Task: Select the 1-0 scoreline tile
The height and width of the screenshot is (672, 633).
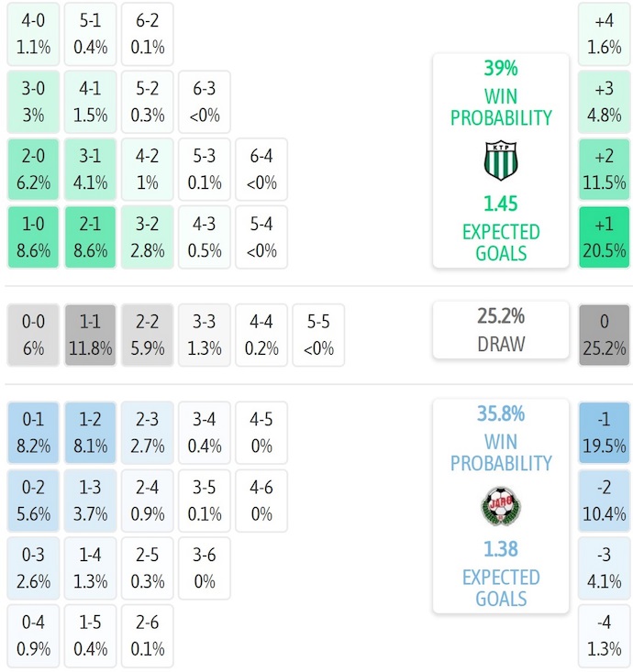Action: (x=33, y=237)
